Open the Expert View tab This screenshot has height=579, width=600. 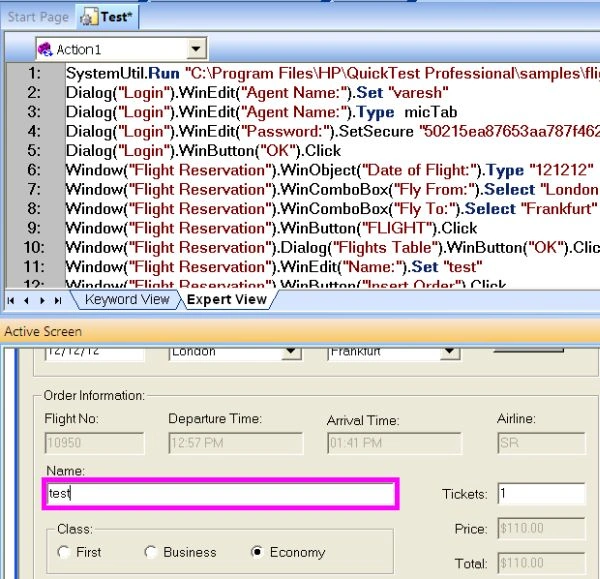click(227, 300)
